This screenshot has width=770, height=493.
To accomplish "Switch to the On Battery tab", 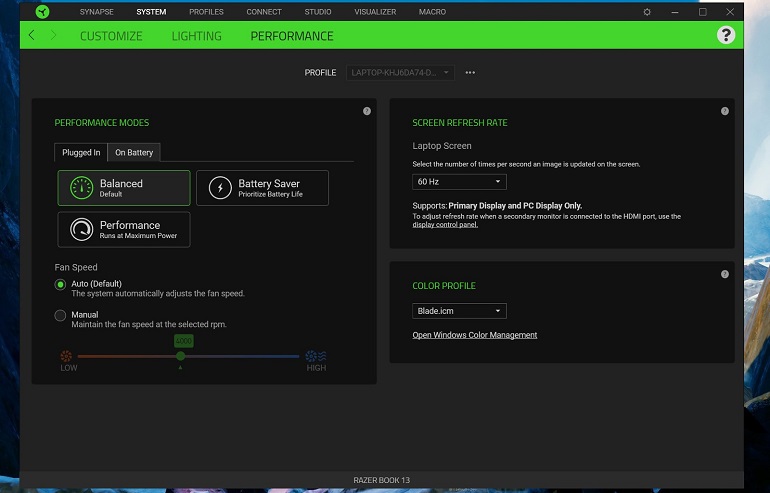I will click(x=134, y=153).
